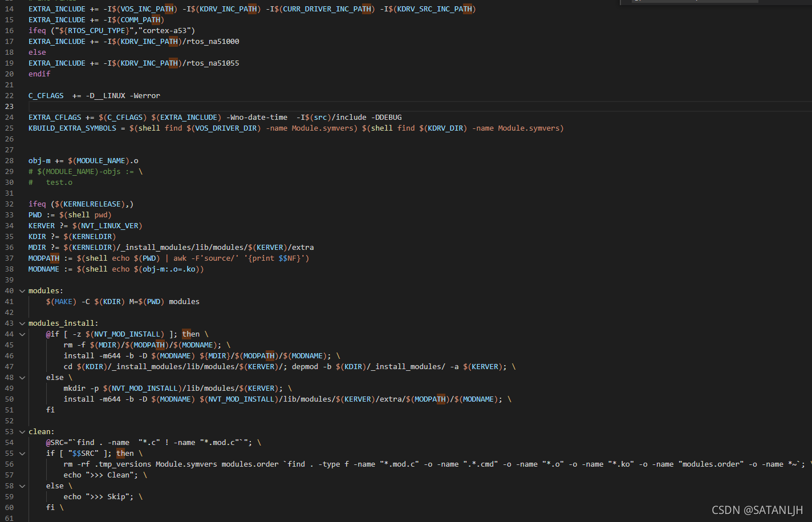Image resolution: width=812 pixels, height=522 pixels.
Task: Click '@SRC=' on line 54
Action: tap(57, 443)
